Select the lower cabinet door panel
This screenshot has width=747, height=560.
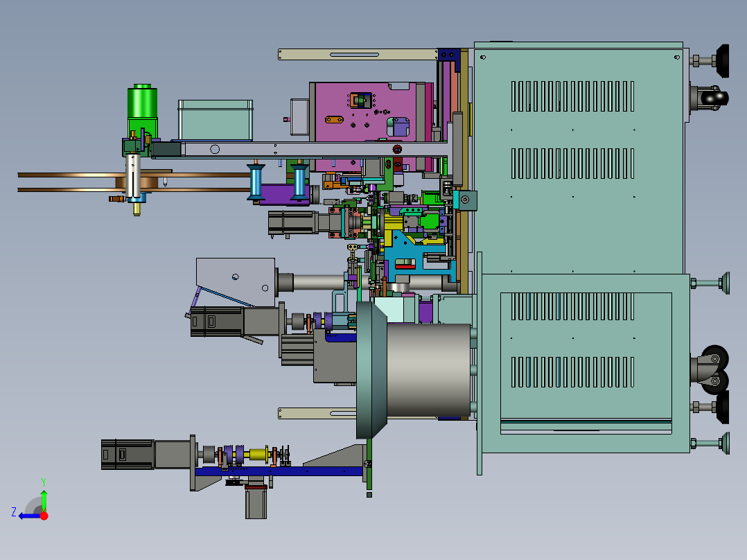(x=586, y=363)
